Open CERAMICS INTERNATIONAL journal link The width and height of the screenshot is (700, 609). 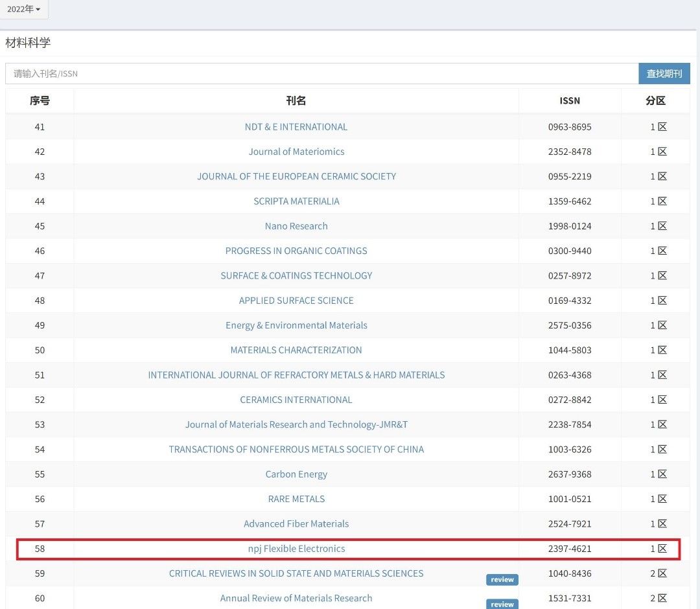tap(296, 400)
